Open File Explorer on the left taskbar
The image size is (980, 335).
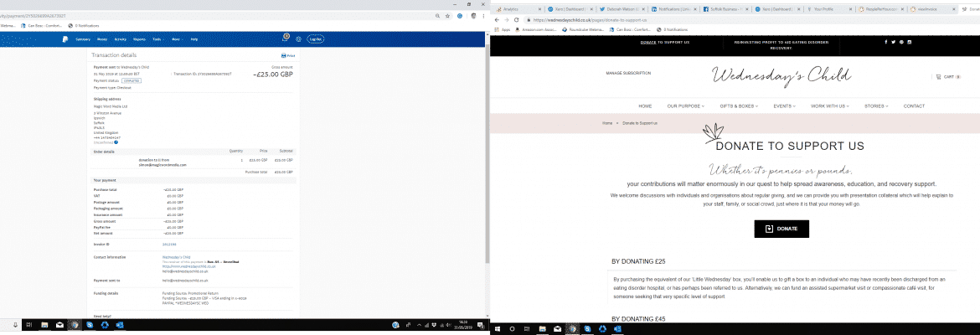click(45, 325)
